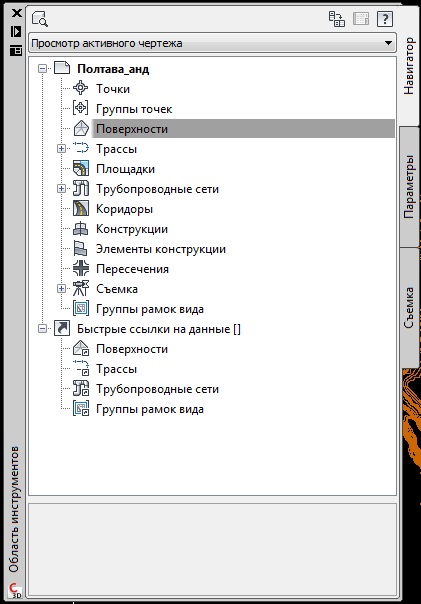The width and height of the screenshot is (421, 604).
Task: Select the Быстрые ссылки на данные [] label
Action: (x=159, y=329)
